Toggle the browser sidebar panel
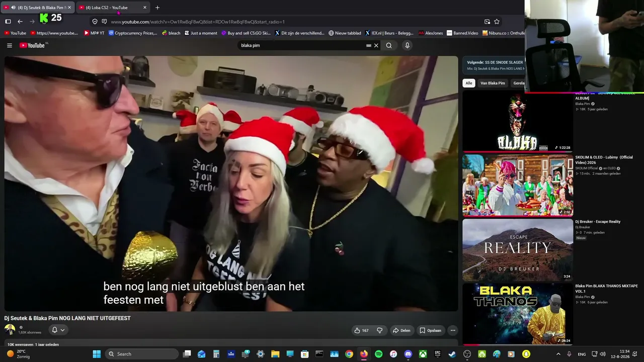 point(8,22)
